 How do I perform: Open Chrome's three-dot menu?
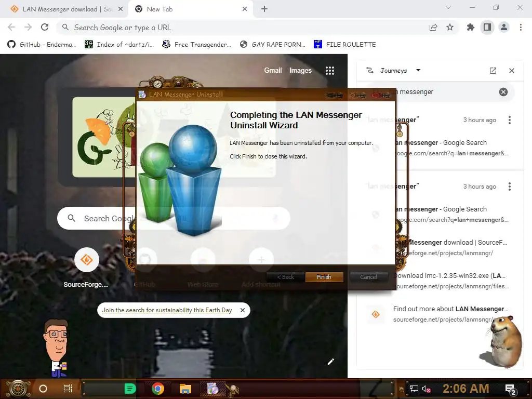tap(521, 27)
